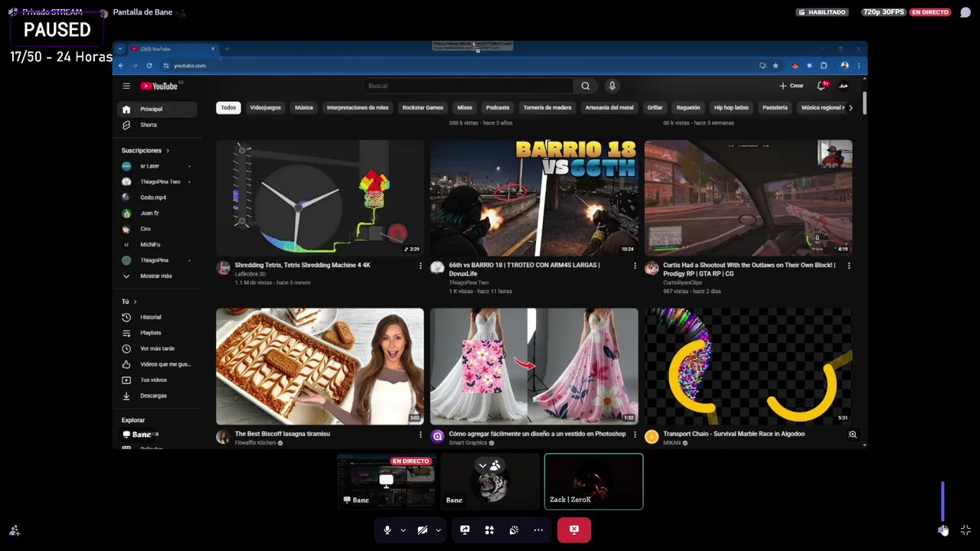
Task: Show more filter chips with right arrow
Action: pyautogui.click(x=850, y=108)
